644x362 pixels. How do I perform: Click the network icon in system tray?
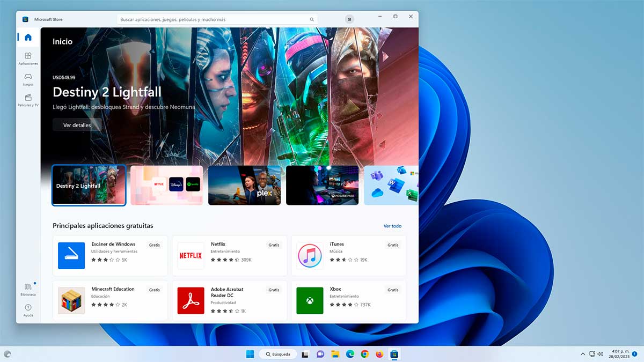tap(592, 354)
